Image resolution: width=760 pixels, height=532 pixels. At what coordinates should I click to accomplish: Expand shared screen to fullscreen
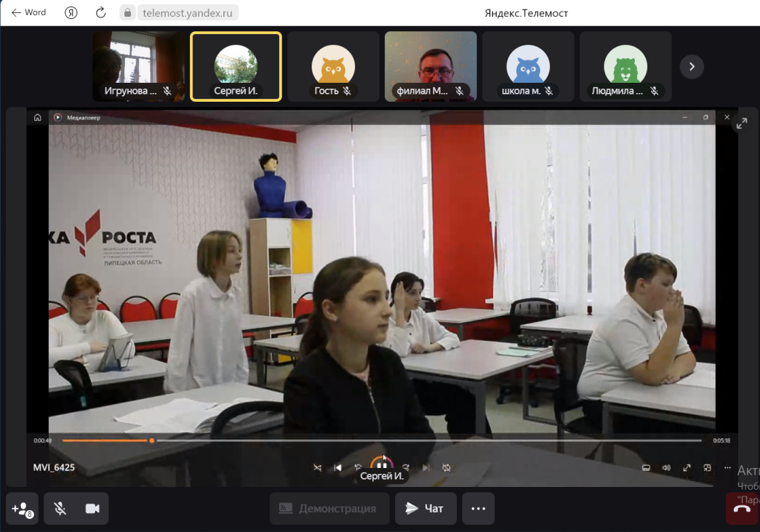pyautogui.click(x=742, y=124)
